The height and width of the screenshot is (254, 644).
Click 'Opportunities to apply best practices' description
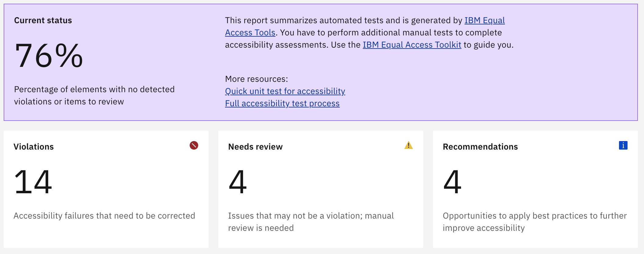point(535,222)
